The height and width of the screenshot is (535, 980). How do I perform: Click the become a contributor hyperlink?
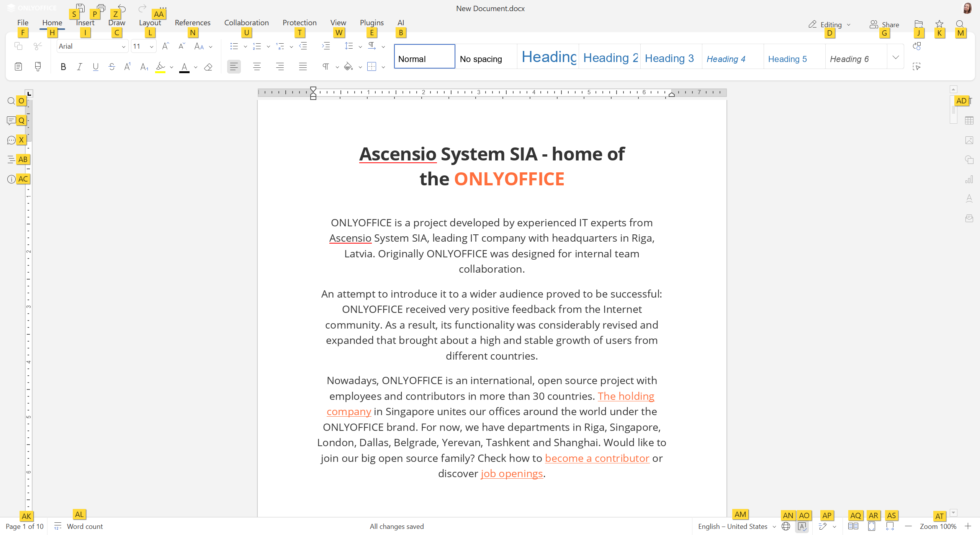tap(597, 458)
